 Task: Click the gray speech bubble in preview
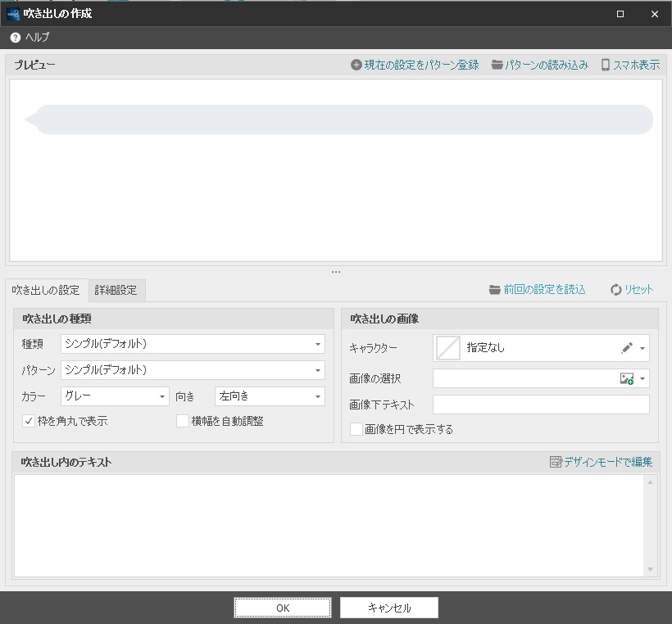coord(338,120)
